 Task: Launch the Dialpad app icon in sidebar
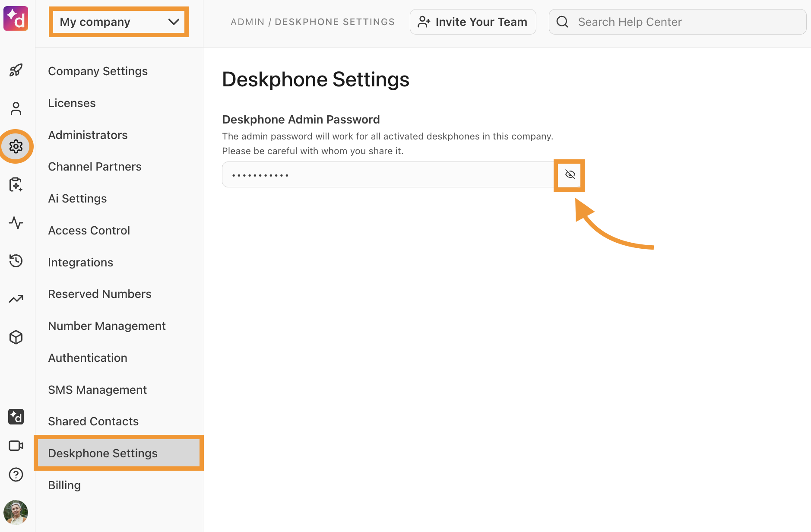point(16,417)
